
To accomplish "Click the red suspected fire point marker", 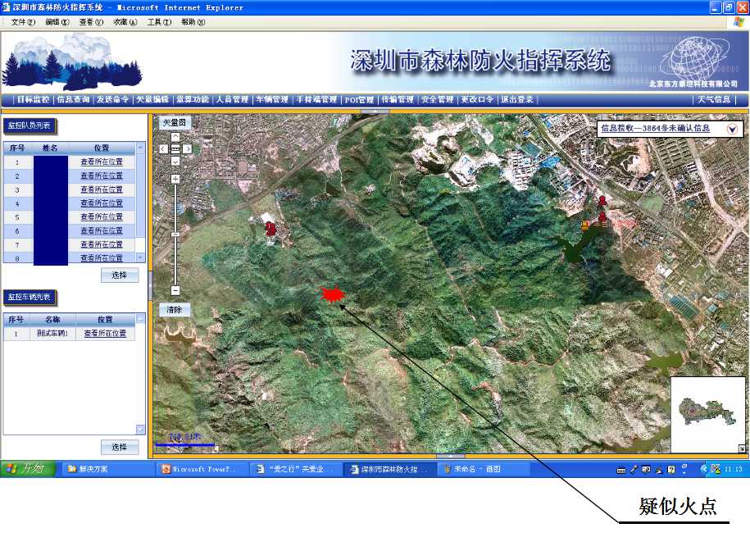I will [332, 295].
